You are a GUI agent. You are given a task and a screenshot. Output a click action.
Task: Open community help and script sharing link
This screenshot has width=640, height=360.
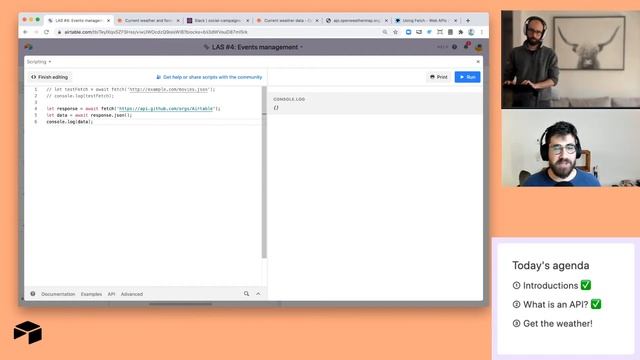(209, 77)
